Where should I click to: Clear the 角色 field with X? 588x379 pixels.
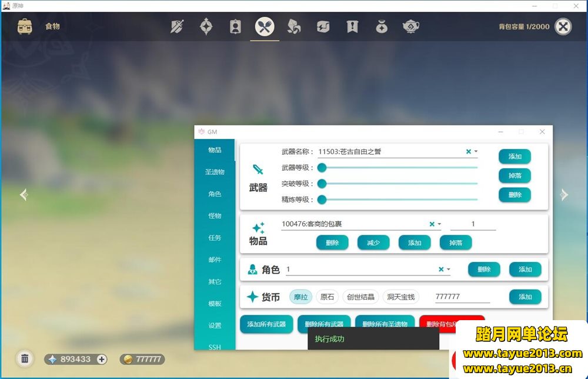pos(441,270)
